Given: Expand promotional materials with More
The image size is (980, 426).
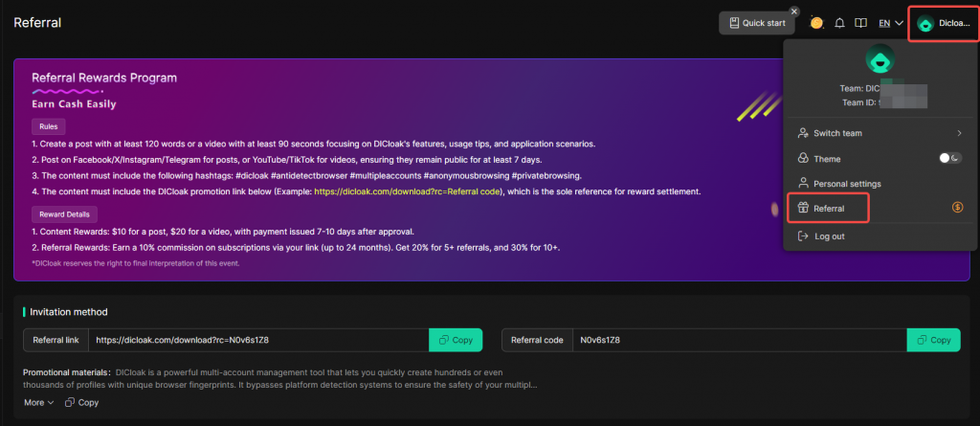Looking at the screenshot, I should pyautogui.click(x=38, y=403).
